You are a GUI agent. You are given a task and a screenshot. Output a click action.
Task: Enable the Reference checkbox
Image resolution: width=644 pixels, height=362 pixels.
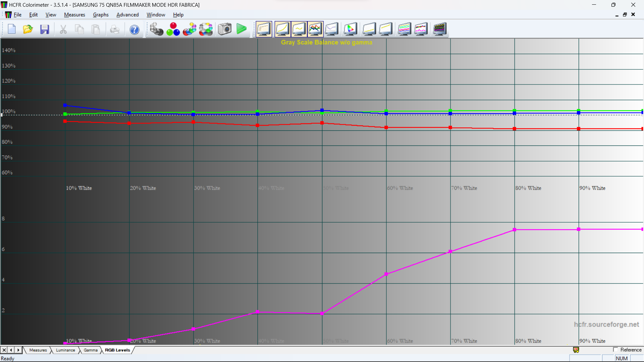(x=615, y=350)
